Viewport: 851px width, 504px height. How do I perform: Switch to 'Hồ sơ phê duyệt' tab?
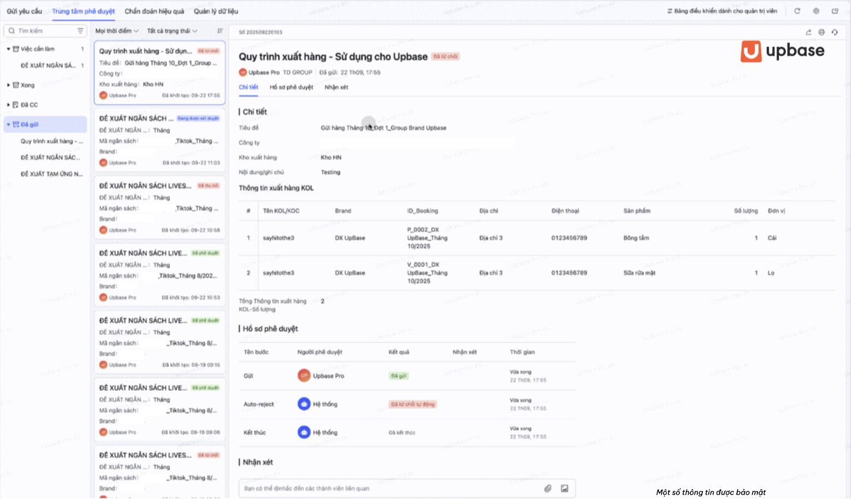[292, 87]
